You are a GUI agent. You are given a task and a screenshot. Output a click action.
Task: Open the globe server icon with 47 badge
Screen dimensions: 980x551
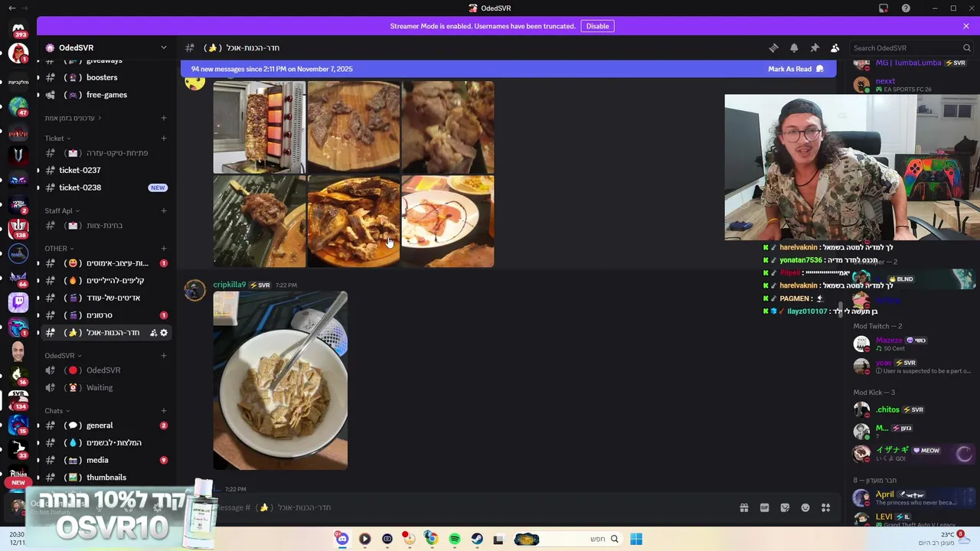point(18,106)
